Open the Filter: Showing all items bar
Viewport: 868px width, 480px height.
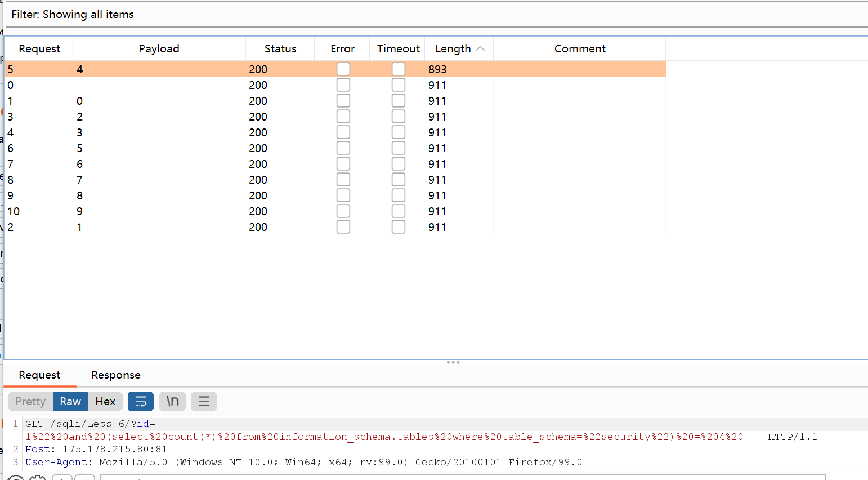(437, 15)
